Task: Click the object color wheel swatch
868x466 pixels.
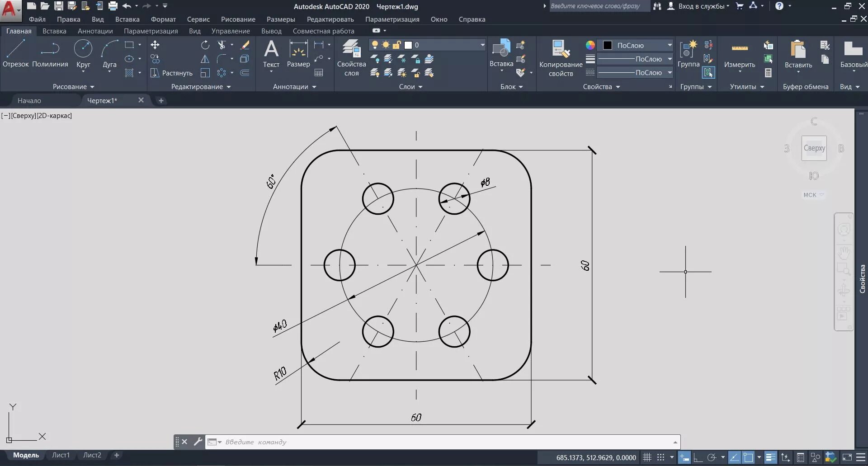Action: pos(590,45)
